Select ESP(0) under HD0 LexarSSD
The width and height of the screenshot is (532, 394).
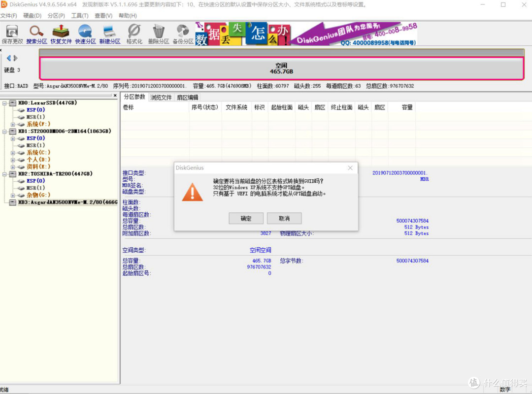coord(35,110)
